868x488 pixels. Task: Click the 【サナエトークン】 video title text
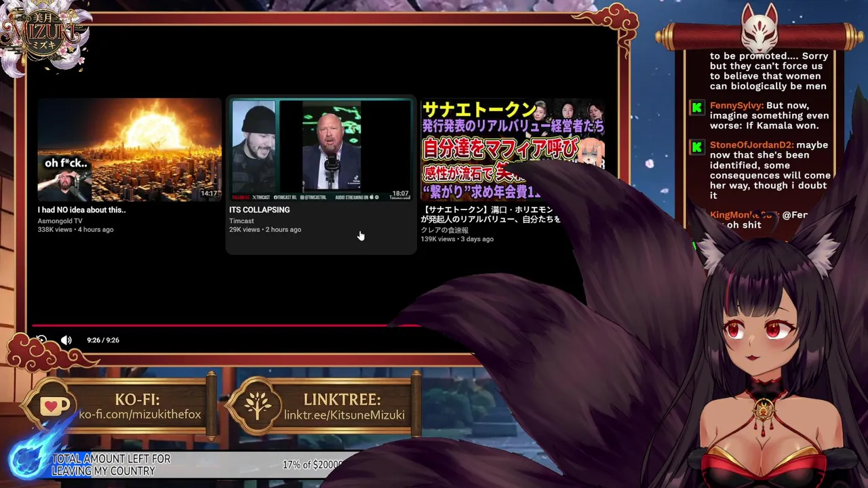(490, 215)
